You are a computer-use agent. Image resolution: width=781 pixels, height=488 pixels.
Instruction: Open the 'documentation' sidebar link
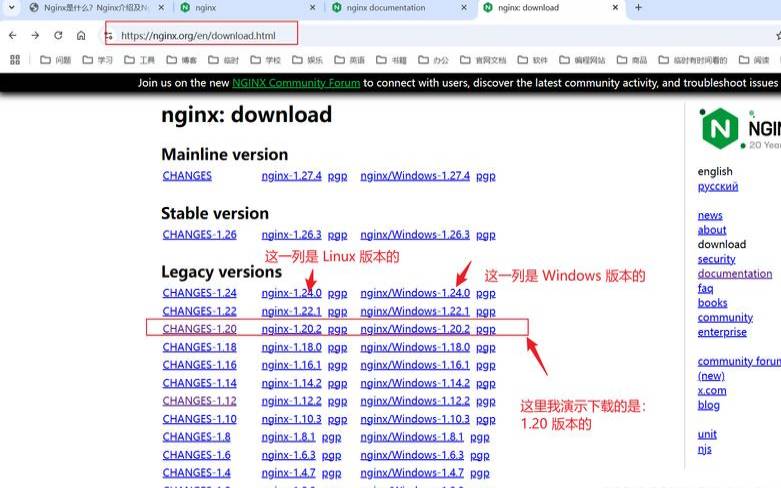(735, 273)
